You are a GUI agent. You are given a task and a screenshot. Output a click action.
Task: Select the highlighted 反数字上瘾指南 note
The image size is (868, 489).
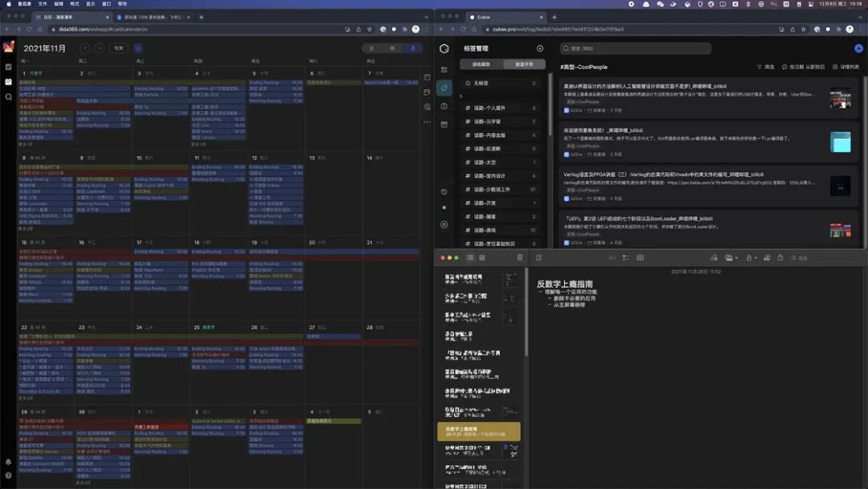[x=479, y=431]
